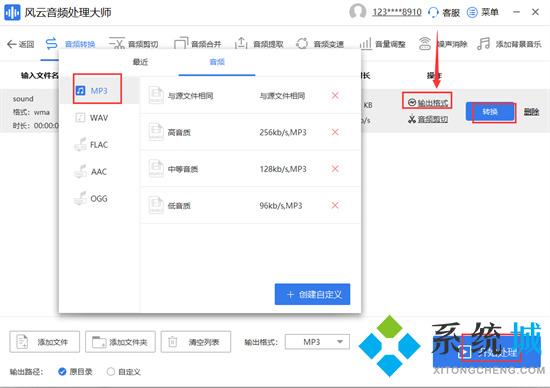Viewport: 550px width, 388px height.
Task: Click the blue 转换 button
Action: (x=490, y=112)
